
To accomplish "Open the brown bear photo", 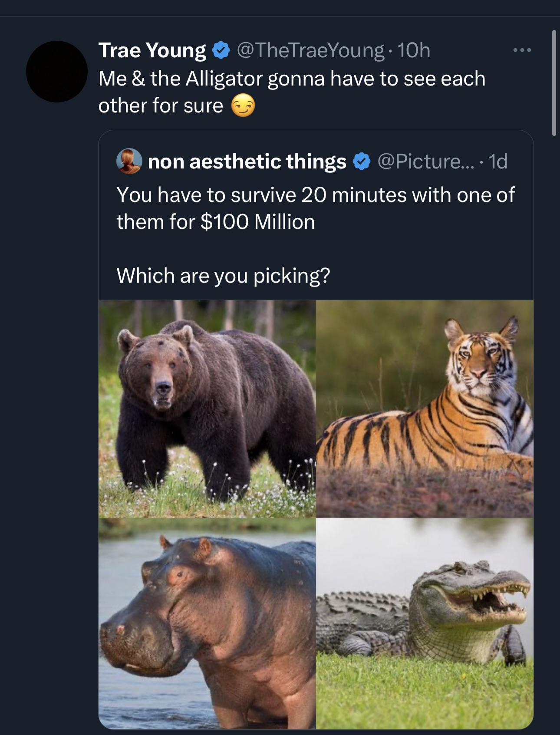I will [207, 409].
